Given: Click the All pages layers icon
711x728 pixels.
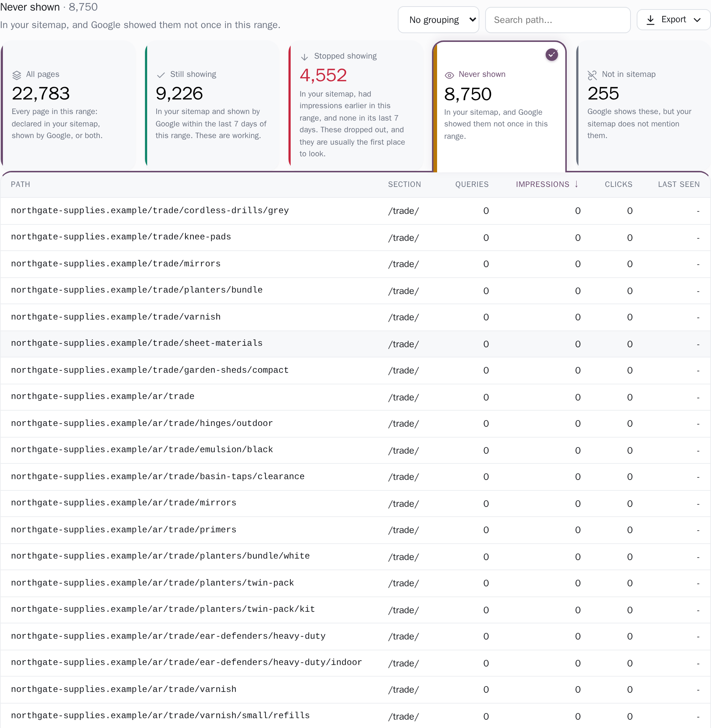Looking at the screenshot, I should pos(17,75).
